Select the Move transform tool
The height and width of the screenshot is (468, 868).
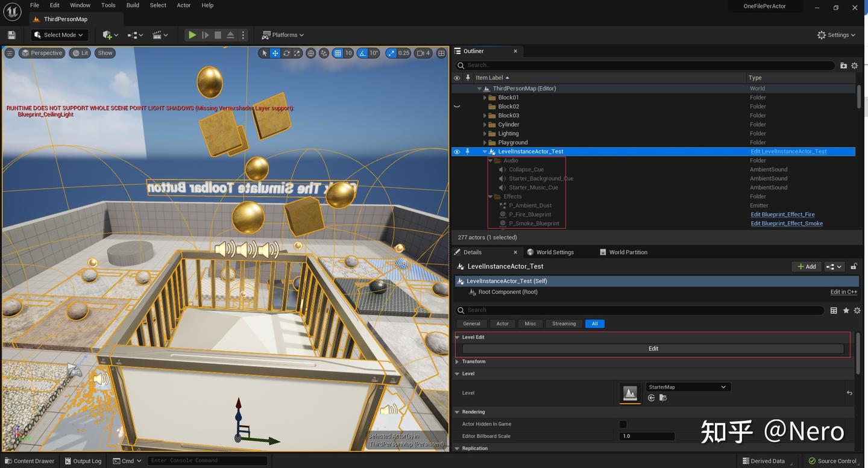(275, 53)
